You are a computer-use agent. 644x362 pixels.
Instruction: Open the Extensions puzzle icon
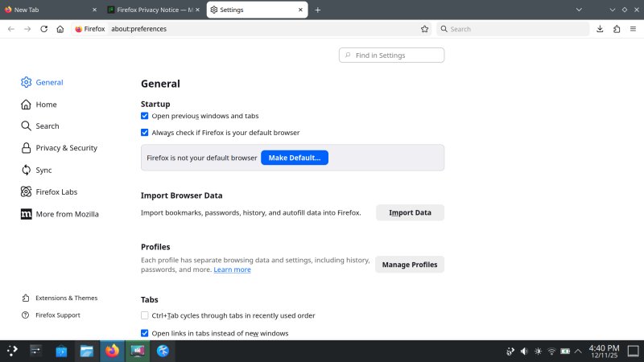pos(617,29)
